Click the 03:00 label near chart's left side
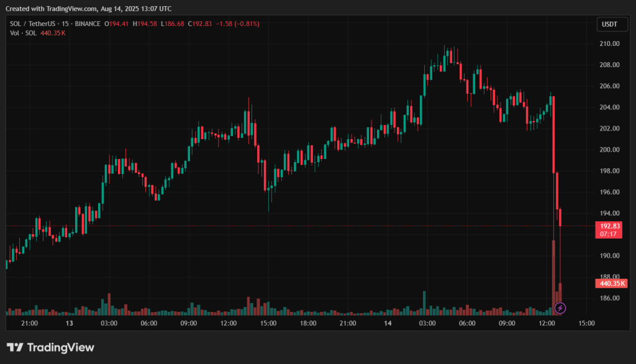This screenshot has height=364, width=636. pos(109,324)
